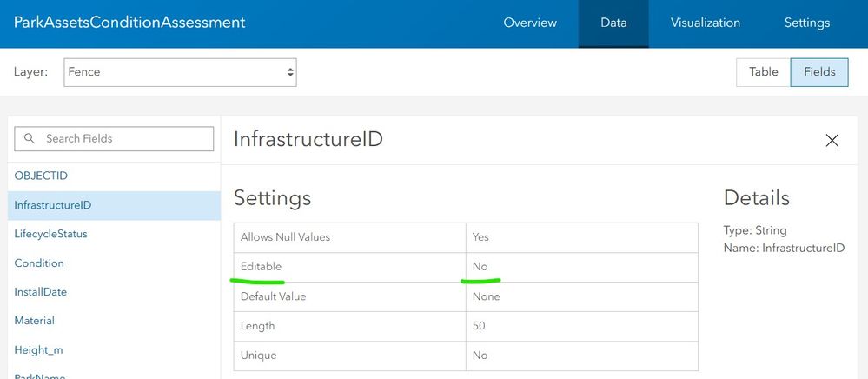Open the Overview tab
Viewport: 868px width, 379px height.
(530, 23)
